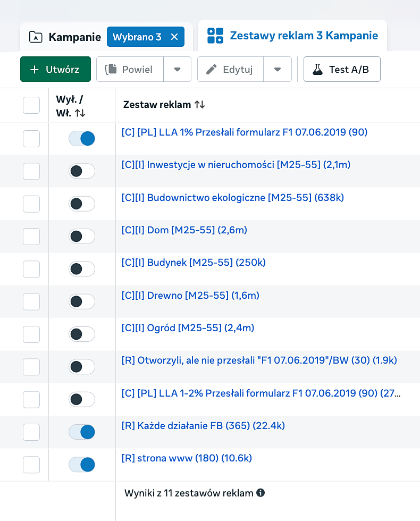Select checkbox for 'Dom [M25-55]' row

tap(31, 237)
